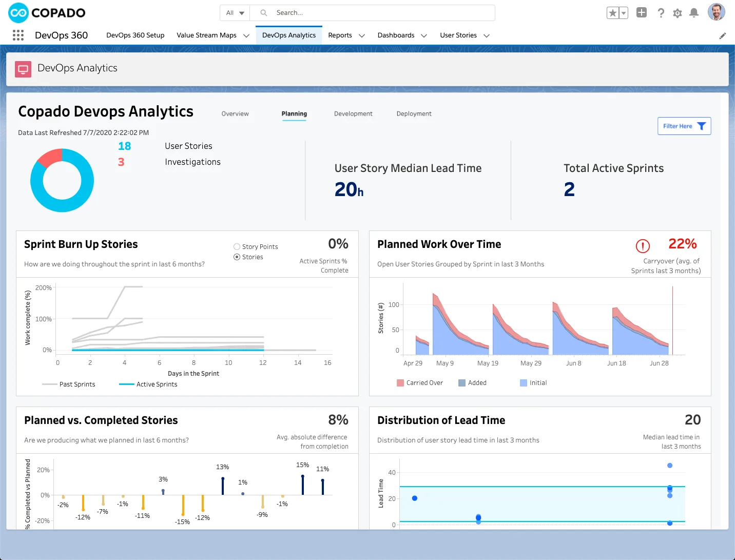Screen dimensions: 735x560
Task: Click the Planned vs. Completed Stories heading
Action: (101, 420)
